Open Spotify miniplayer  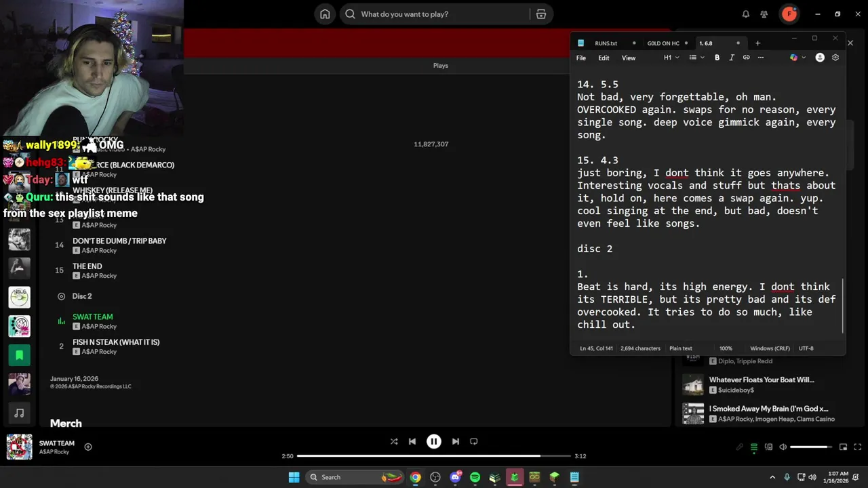click(844, 447)
